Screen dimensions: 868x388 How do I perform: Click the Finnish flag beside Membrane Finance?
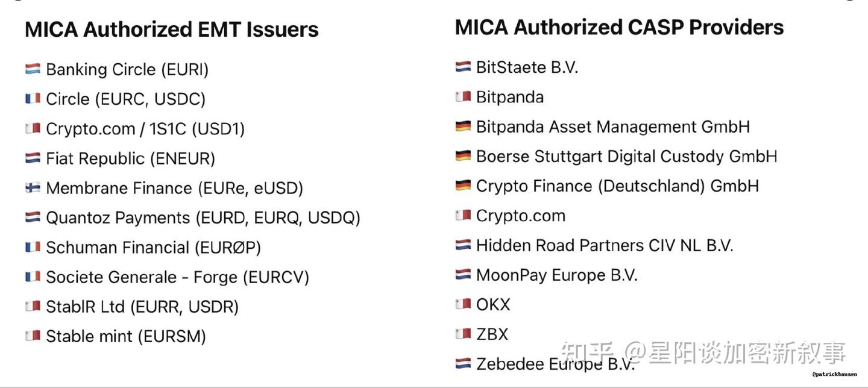(33, 188)
